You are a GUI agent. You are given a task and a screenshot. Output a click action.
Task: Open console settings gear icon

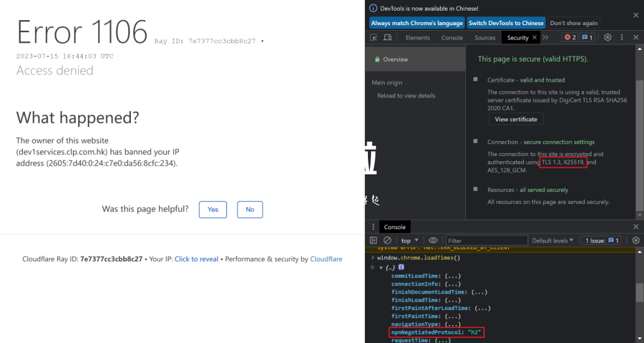point(635,240)
